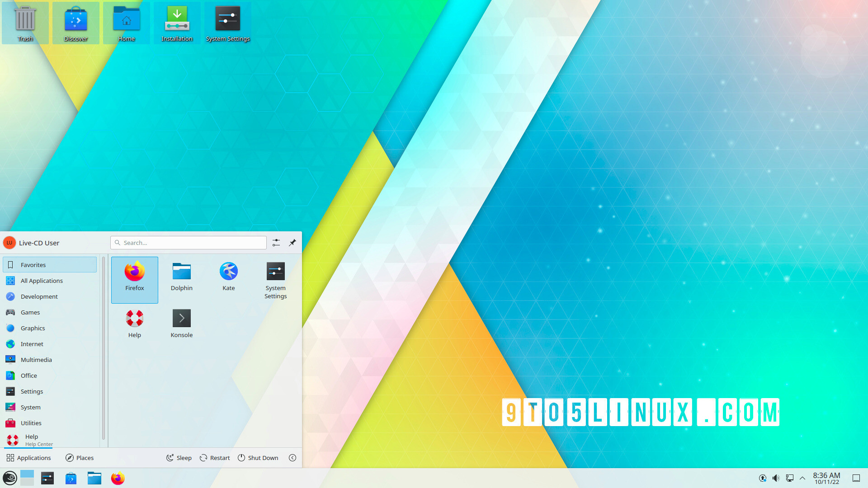Open Discover from the taskbar

(71, 478)
